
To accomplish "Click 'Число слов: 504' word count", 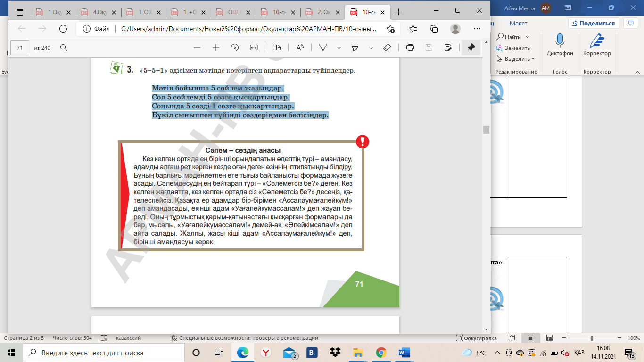I will click(x=72, y=338).
